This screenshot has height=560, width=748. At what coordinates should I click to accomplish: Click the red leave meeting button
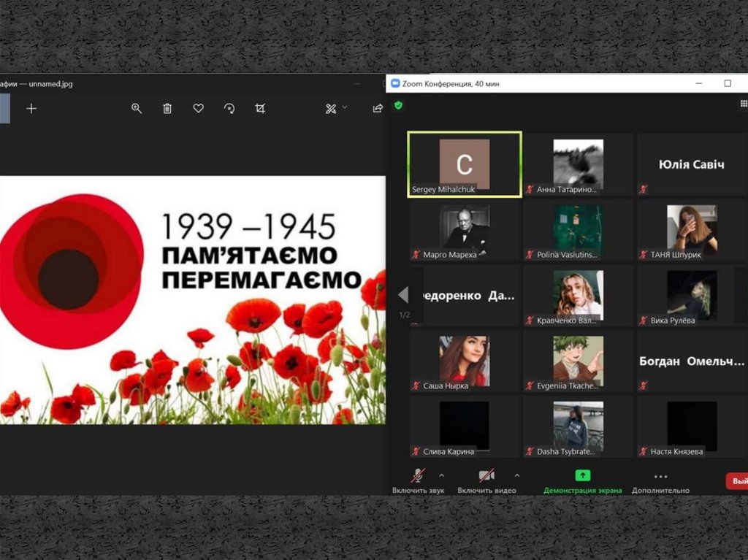click(738, 481)
